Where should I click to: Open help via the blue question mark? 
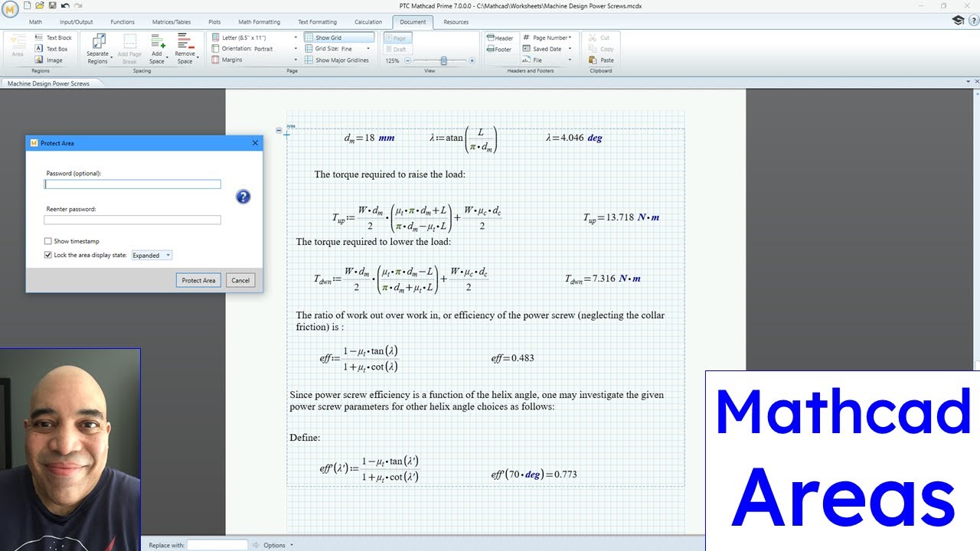(243, 197)
